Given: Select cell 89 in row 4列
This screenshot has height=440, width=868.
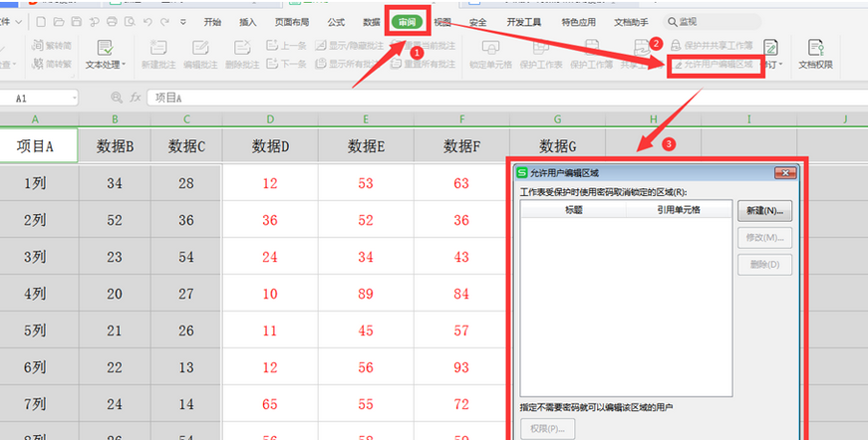Looking at the screenshot, I should coord(366,294).
